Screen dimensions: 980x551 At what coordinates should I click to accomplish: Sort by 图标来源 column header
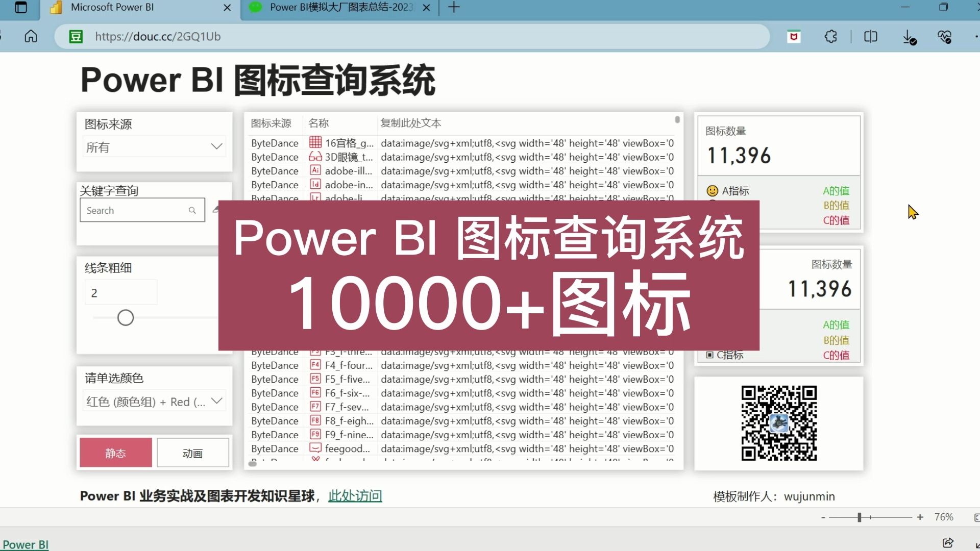(271, 123)
